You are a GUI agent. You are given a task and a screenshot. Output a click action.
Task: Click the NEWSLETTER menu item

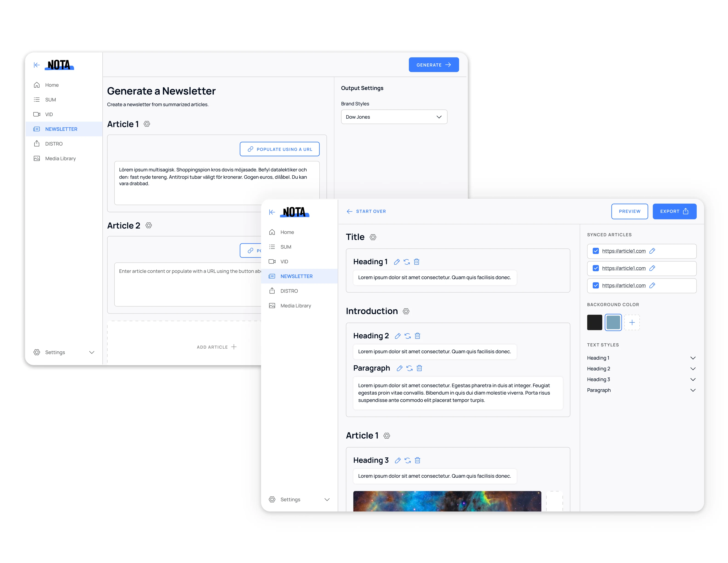pos(61,129)
